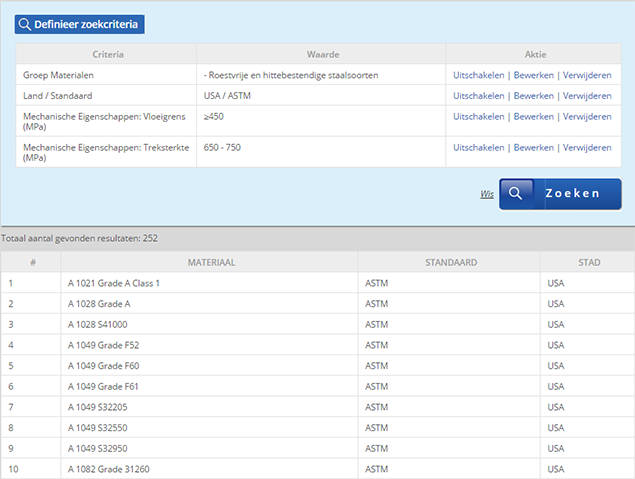Click the Zoeken search button
This screenshot has height=479, width=635.
(x=560, y=194)
